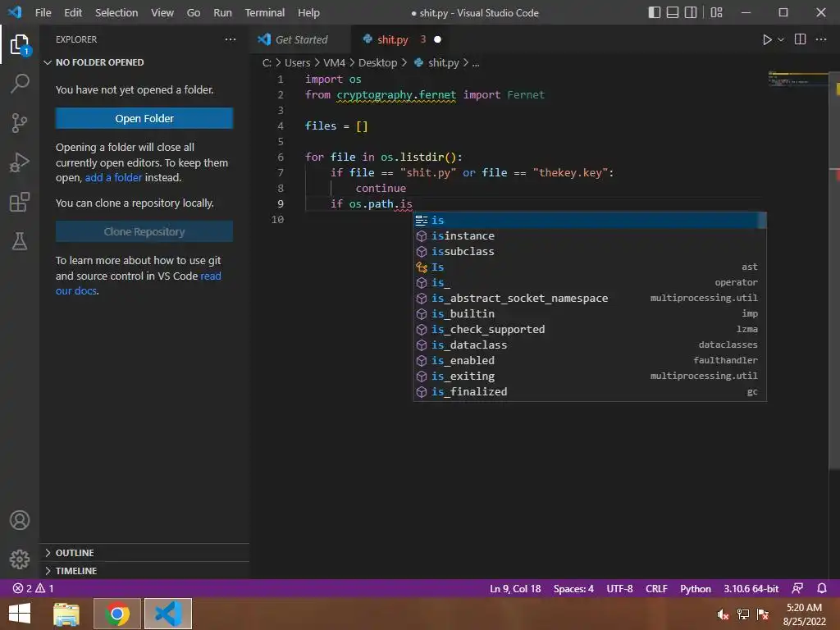Image resolution: width=840 pixels, height=630 pixels.
Task: Open the Windows Start button
Action: (20, 614)
